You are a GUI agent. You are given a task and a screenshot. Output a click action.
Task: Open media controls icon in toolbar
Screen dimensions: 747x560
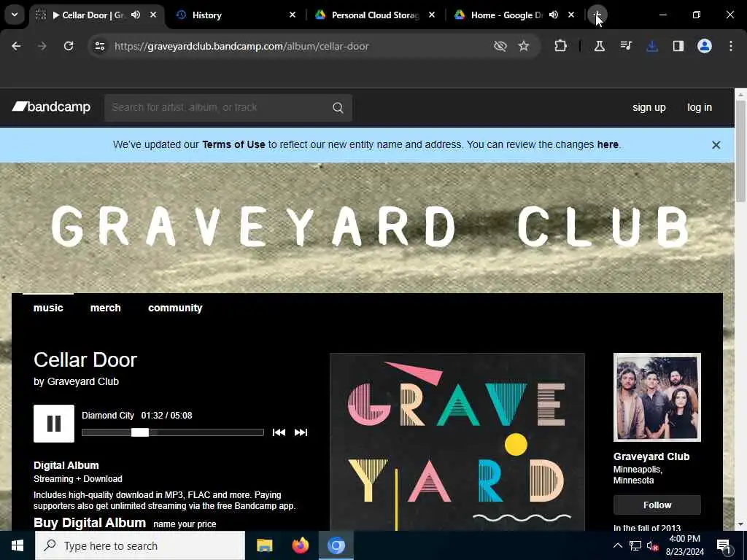[625, 46]
